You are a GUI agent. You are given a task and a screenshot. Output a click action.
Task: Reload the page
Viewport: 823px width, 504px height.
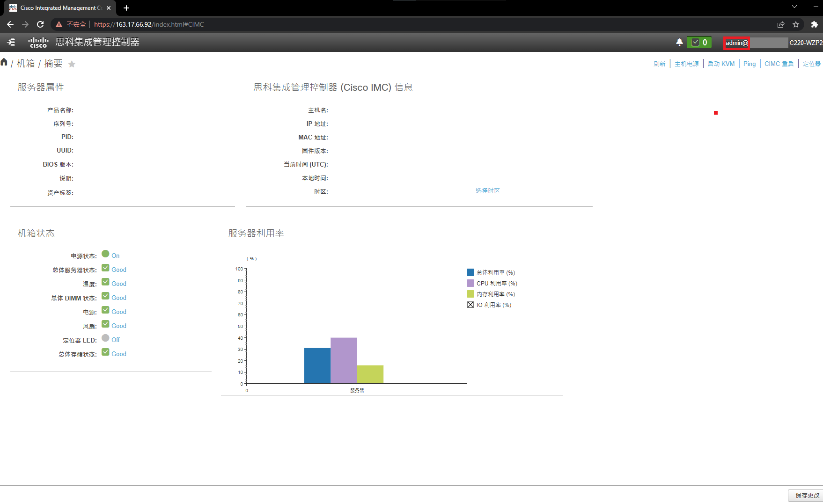click(40, 24)
